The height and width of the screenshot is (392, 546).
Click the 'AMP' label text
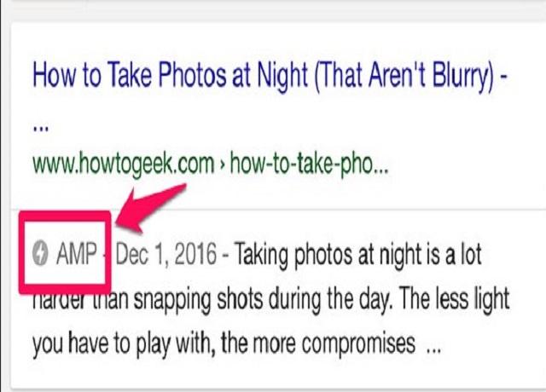pos(77,253)
